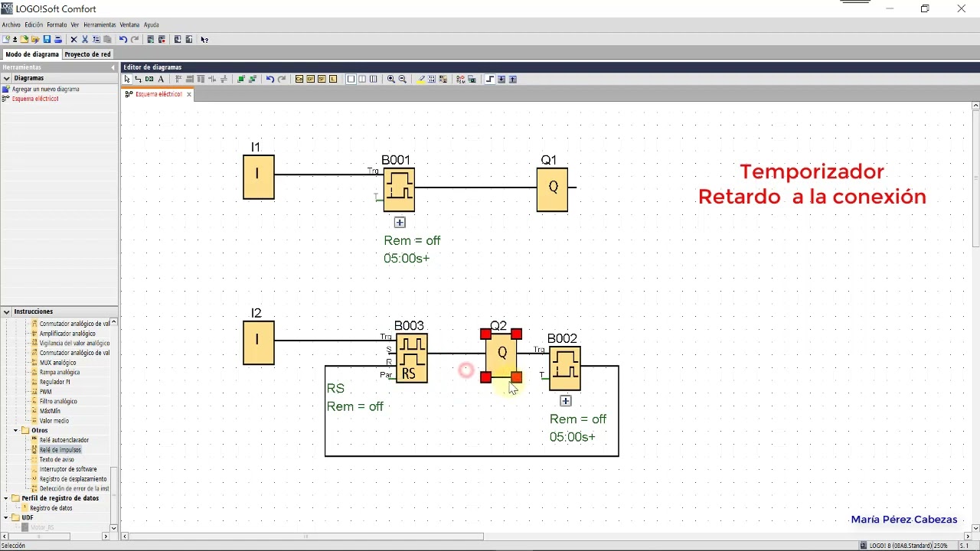Click the highlighter pen toolbar icon
Screen dimensions: 980x551
[420, 79]
